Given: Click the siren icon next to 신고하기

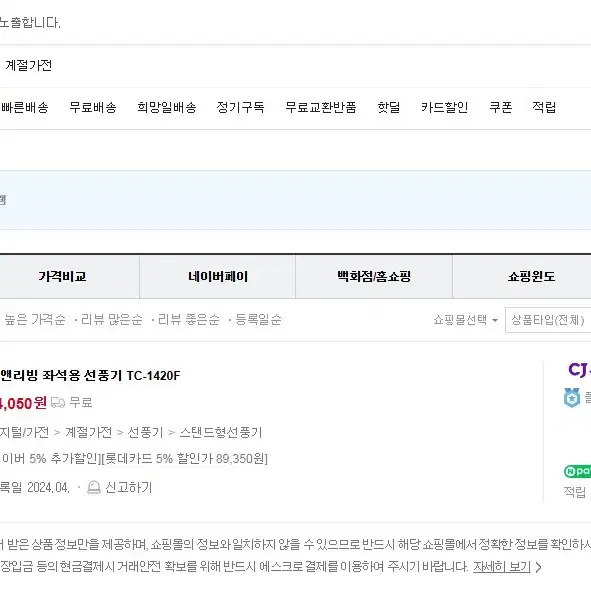Looking at the screenshot, I should (93, 487).
